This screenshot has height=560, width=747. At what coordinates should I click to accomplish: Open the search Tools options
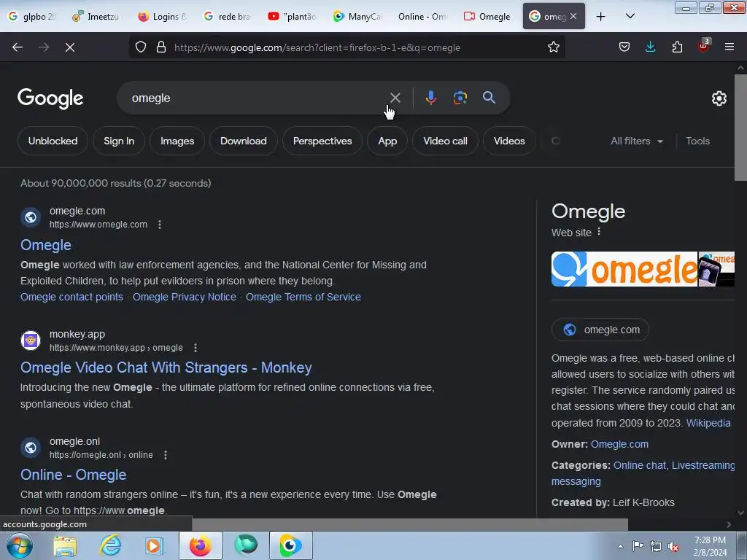(x=697, y=141)
